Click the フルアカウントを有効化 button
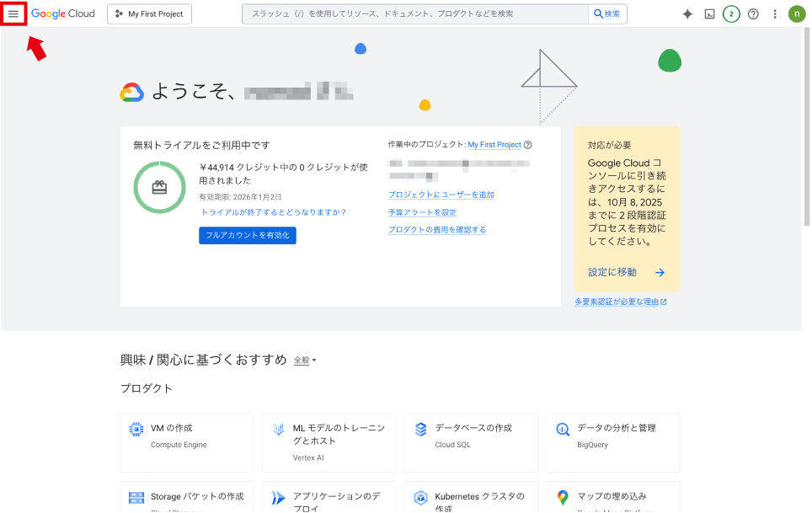 click(248, 236)
